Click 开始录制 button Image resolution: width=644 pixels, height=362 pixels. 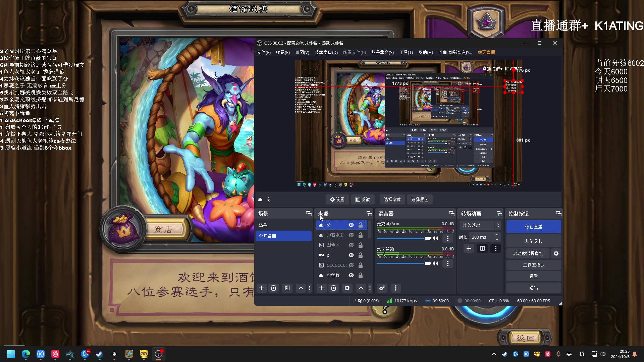coord(534,241)
